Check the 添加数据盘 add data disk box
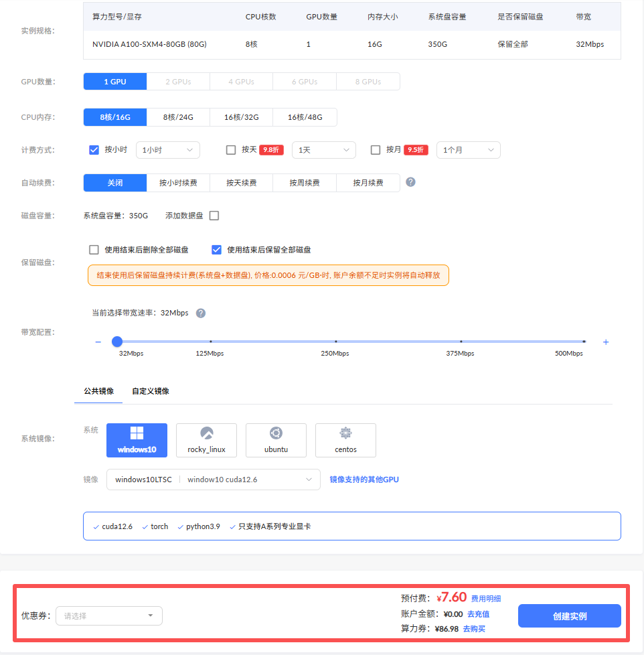The image size is (644, 655). pos(214,216)
